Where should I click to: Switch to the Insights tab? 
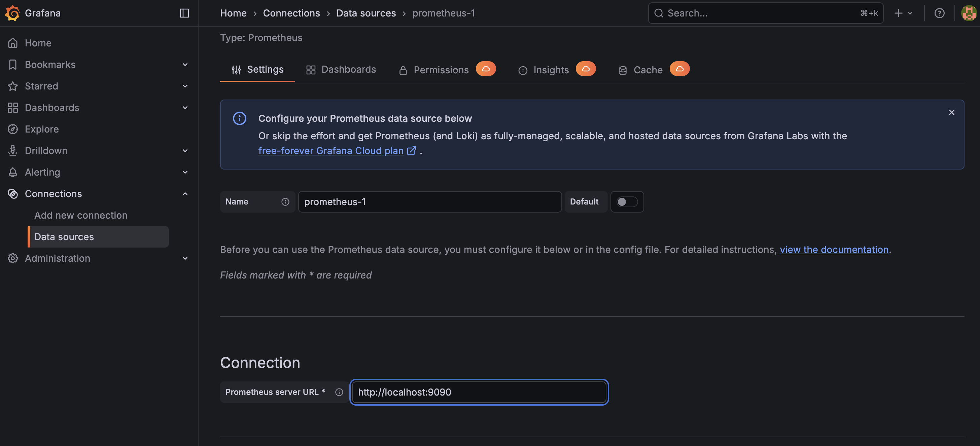(x=557, y=70)
